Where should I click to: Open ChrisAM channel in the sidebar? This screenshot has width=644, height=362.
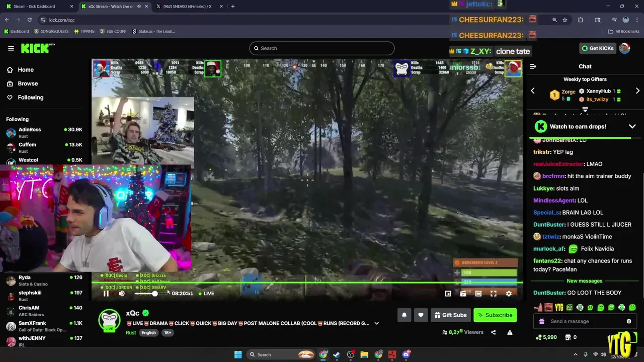(44, 311)
